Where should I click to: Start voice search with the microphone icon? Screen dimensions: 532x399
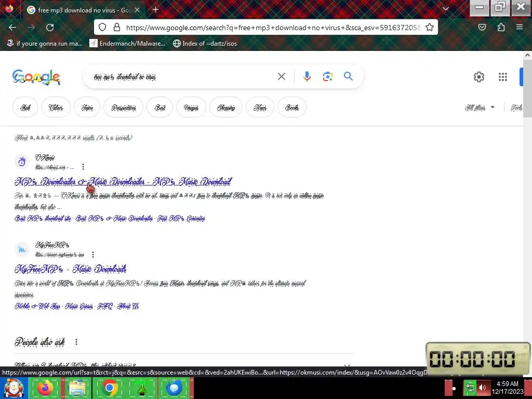pyautogui.click(x=307, y=76)
